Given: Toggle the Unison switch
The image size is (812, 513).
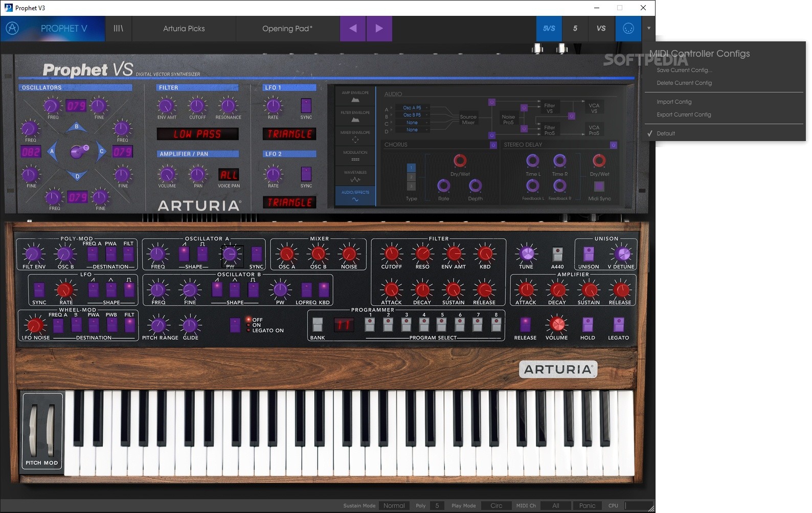Looking at the screenshot, I should 589,254.
